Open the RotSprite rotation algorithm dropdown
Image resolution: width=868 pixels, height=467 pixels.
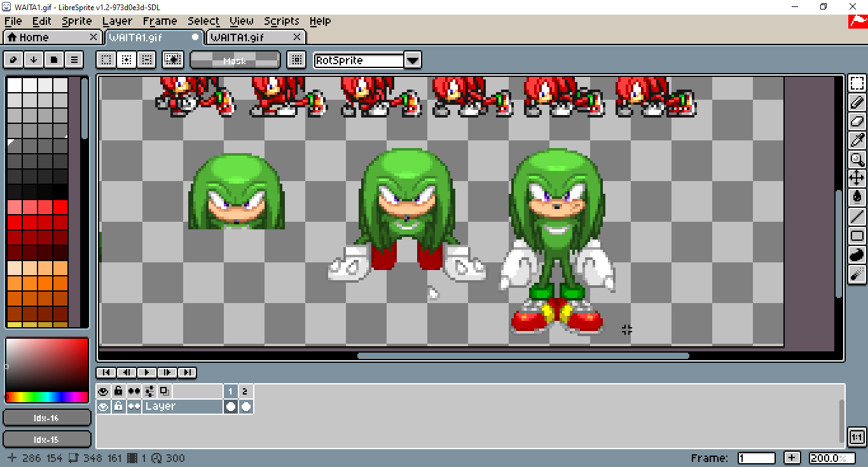413,60
